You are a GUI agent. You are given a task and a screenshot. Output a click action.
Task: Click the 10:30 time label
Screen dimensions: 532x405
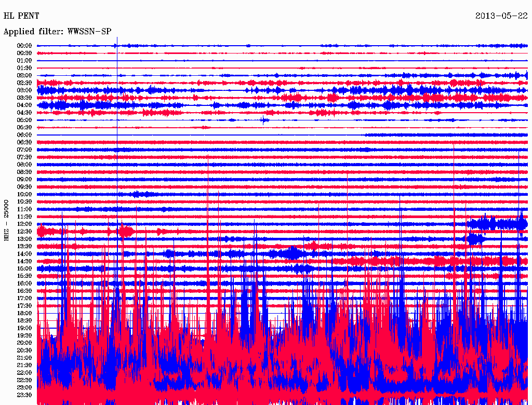tap(24, 201)
